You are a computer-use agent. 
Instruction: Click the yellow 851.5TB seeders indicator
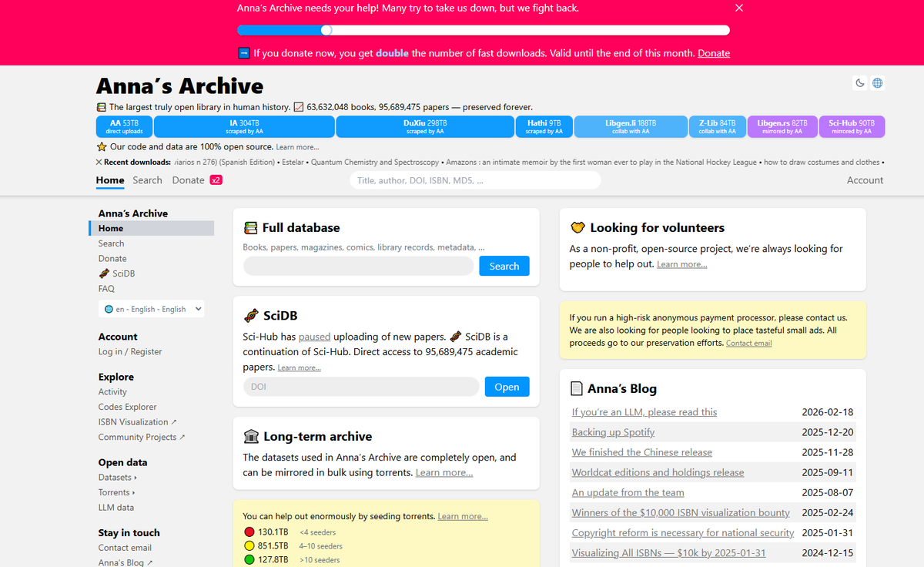coord(249,545)
